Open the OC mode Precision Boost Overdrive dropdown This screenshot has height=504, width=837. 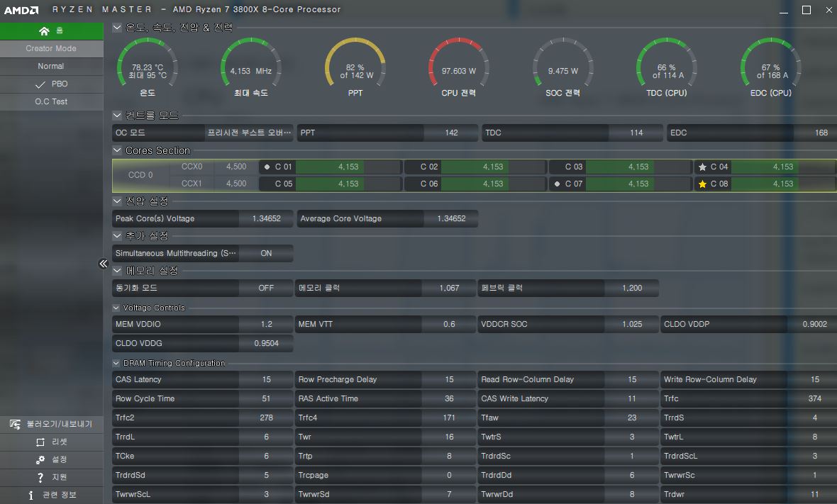point(249,133)
